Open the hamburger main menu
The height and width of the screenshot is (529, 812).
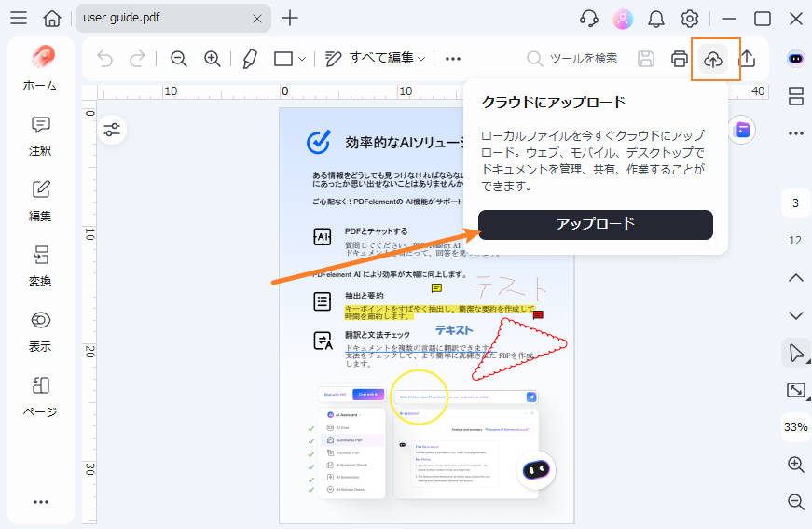(x=19, y=18)
